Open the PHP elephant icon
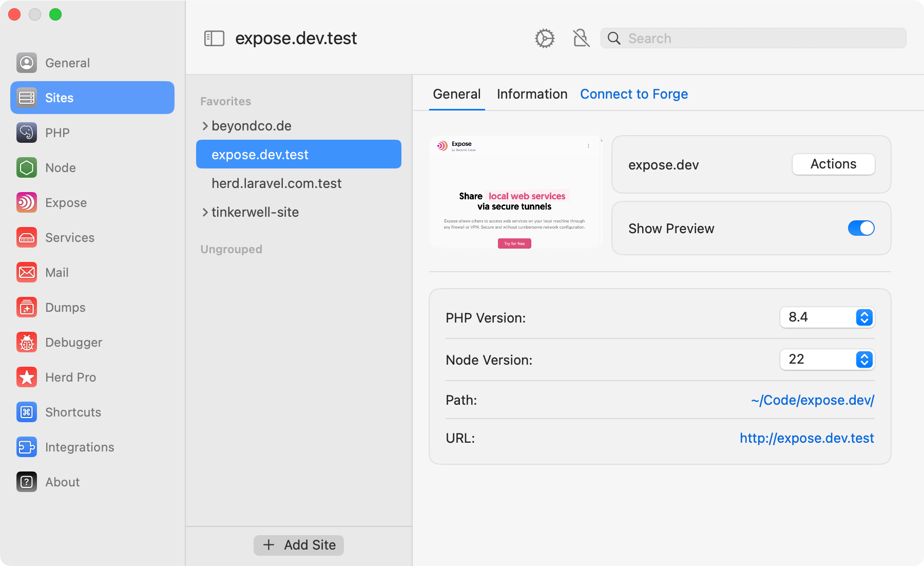924x566 pixels. click(x=27, y=133)
